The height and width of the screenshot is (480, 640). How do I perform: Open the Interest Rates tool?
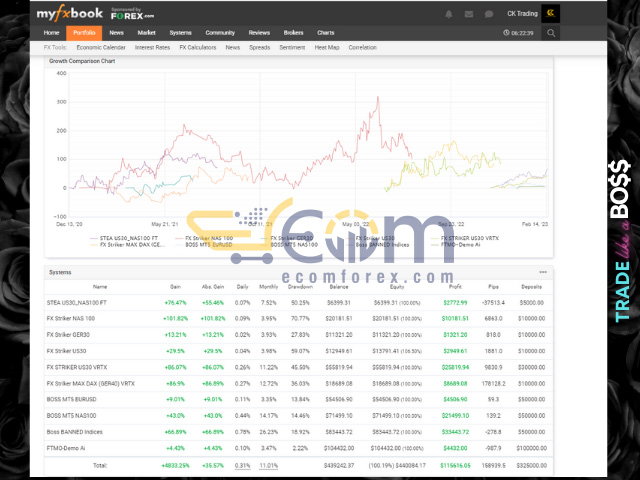tap(152, 47)
